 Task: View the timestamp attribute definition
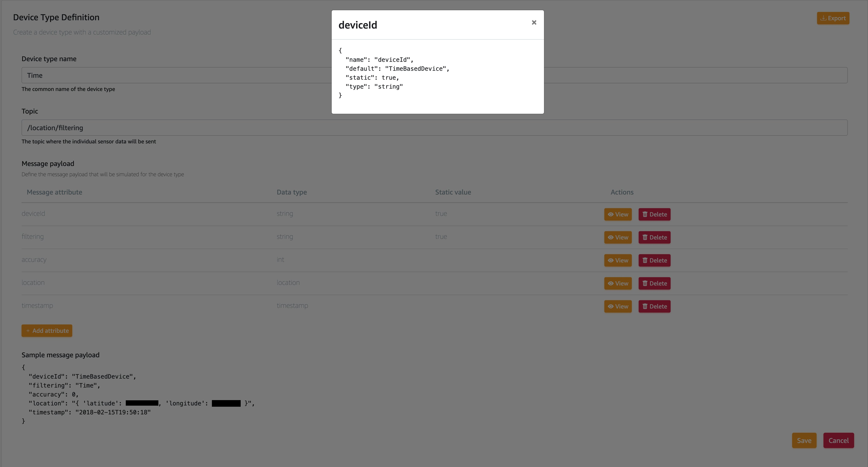pos(618,306)
